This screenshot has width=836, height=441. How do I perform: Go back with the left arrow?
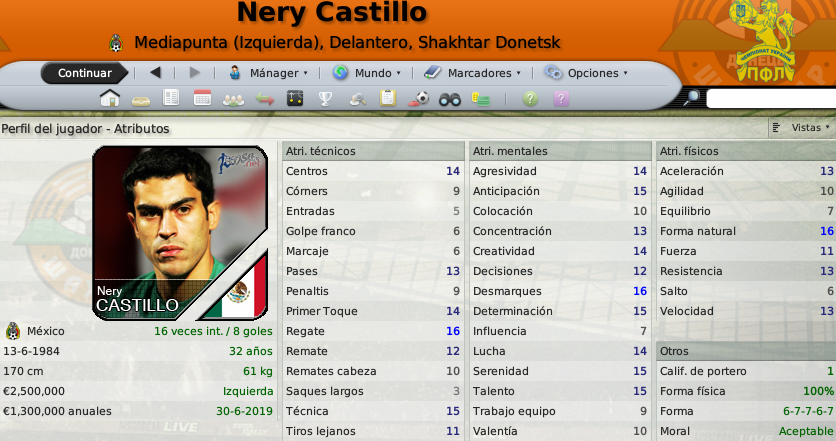156,73
